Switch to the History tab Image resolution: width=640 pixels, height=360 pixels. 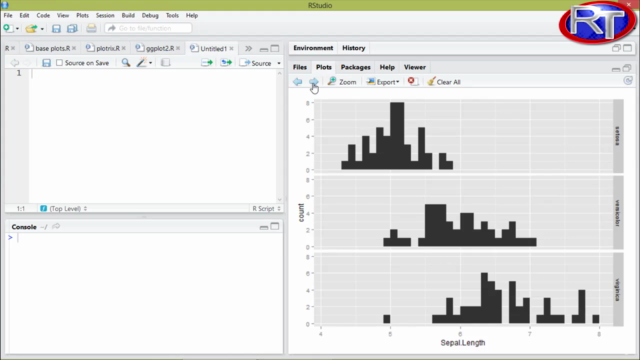(x=353, y=48)
